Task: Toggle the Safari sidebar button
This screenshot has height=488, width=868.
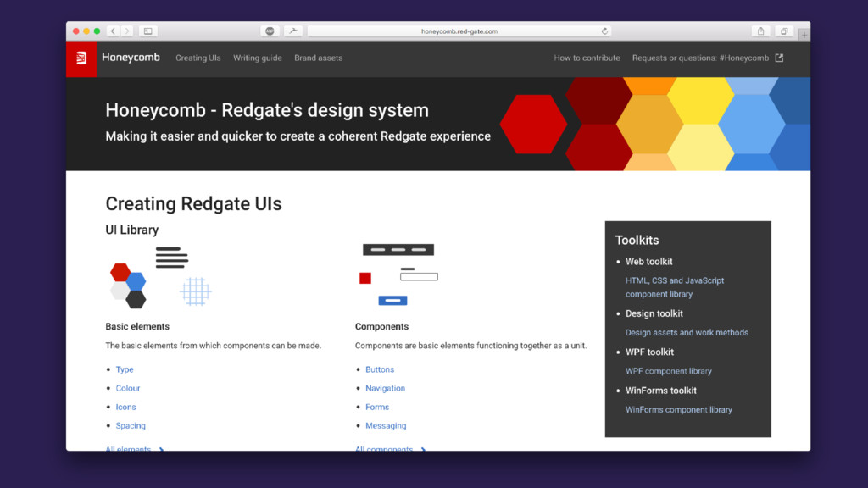Action: [147, 31]
